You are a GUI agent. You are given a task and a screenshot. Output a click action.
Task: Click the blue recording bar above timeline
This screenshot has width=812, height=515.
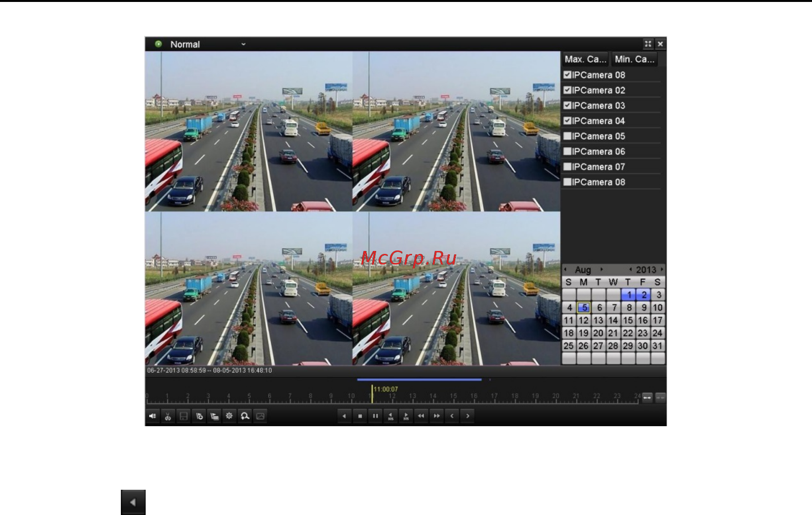pyautogui.click(x=419, y=380)
